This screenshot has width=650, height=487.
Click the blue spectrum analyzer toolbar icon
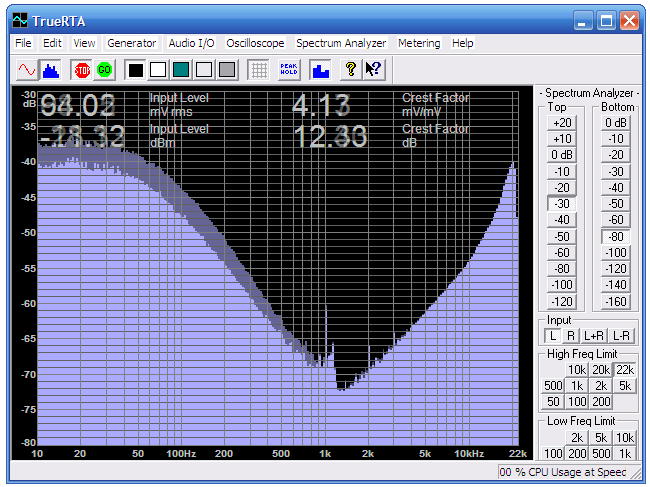click(50, 70)
